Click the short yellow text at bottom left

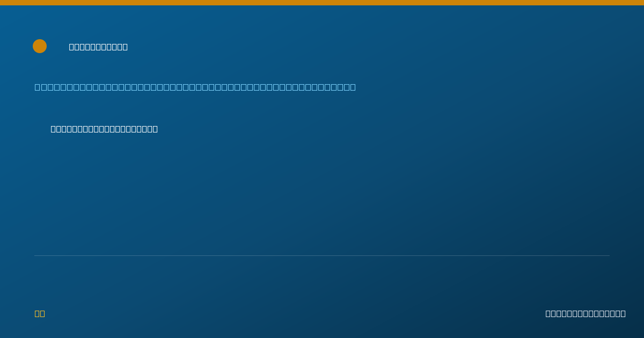pos(40,313)
